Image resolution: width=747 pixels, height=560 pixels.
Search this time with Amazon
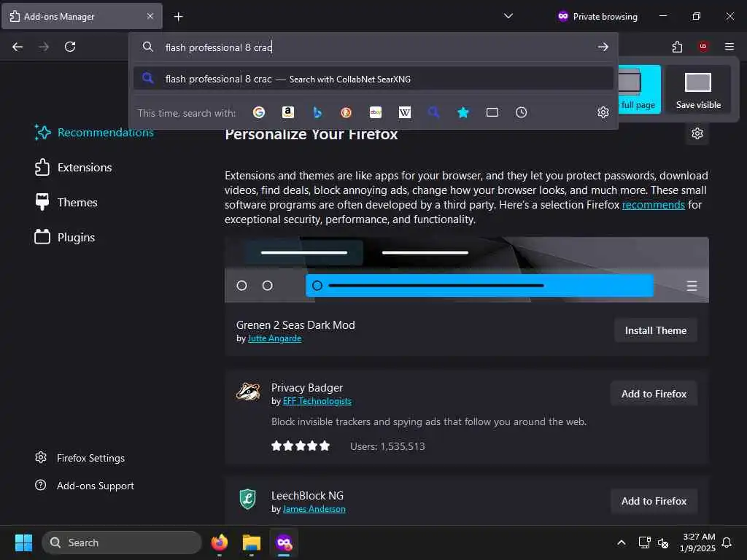click(x=287, y=112)
